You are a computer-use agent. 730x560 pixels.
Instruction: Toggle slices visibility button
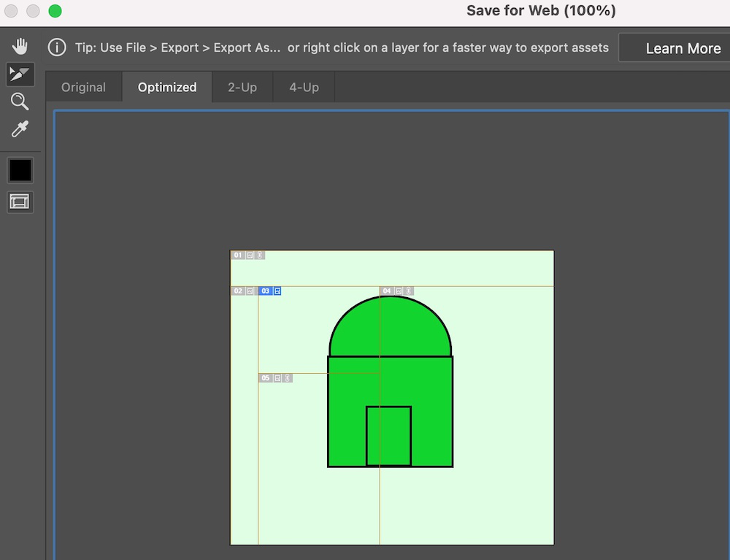(x=20, y=202)
